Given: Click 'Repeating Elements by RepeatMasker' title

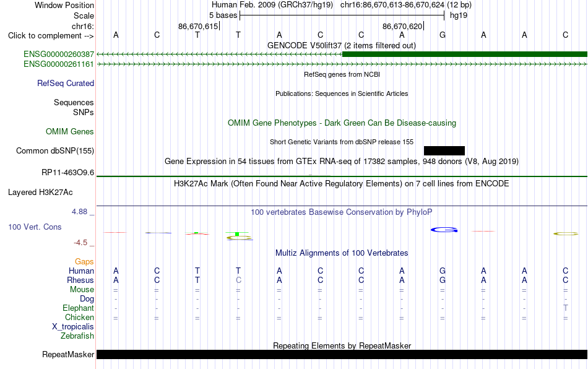Looking at the screenshot, I should [x=342, y=345].
